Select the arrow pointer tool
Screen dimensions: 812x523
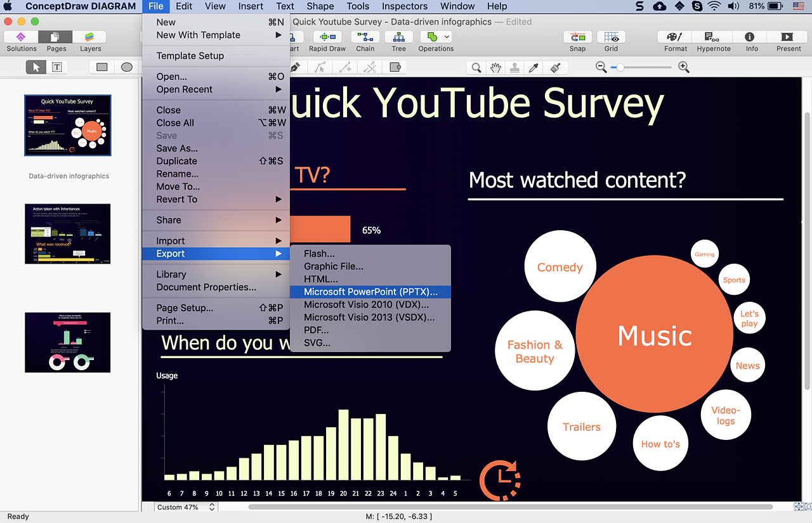36,67
